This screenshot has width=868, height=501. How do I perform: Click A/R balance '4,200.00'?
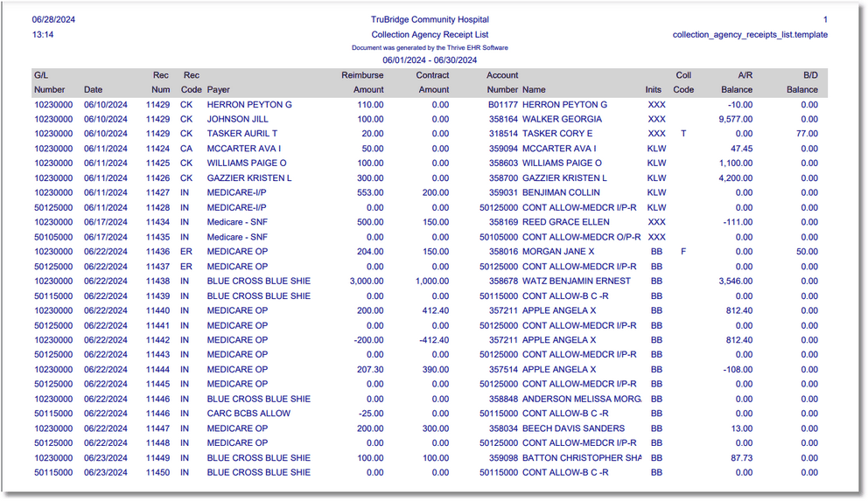click(735, 178)
